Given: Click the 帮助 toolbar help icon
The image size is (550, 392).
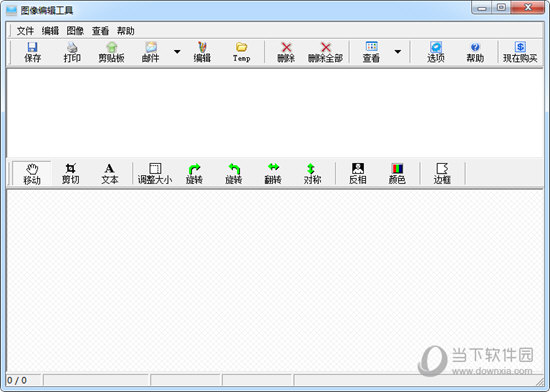Looking at the screenshot, I should click(475, 52).
